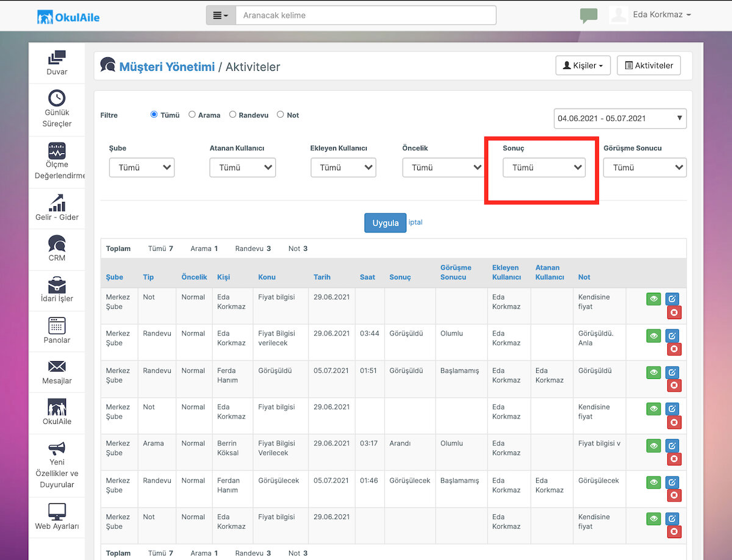Screen dimensions: 732x560
Task: Select the Tümü filter radio button
Action: 154,114
